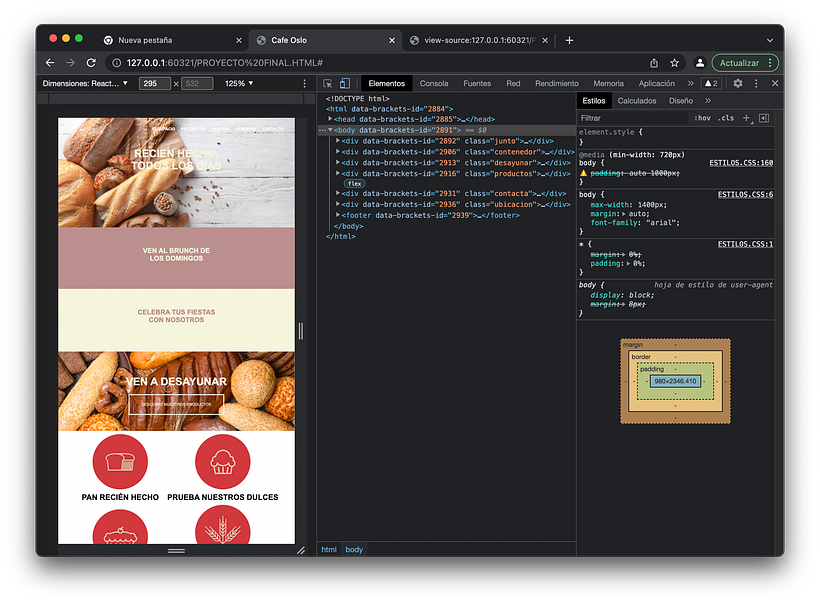Image resolution: width=820 pixels, height=604 pixels.
Task: Open the Consola panel
Action: pyautogui.click(x=434, y=83)
